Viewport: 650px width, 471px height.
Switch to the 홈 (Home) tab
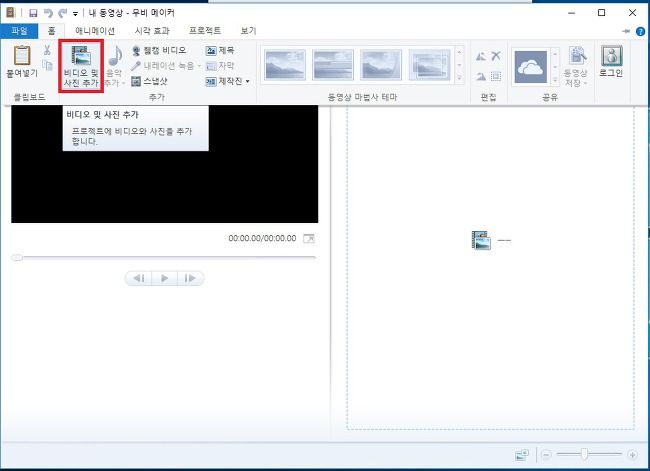pos(51,31)
